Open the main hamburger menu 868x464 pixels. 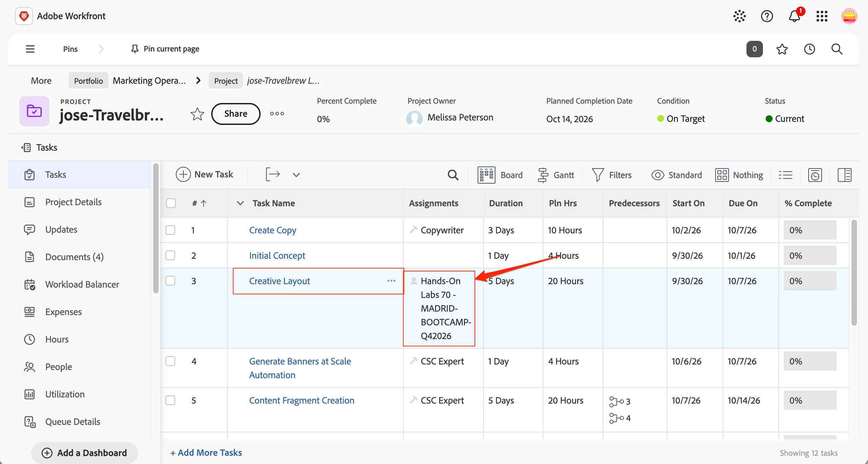click(x=30, y=49)
